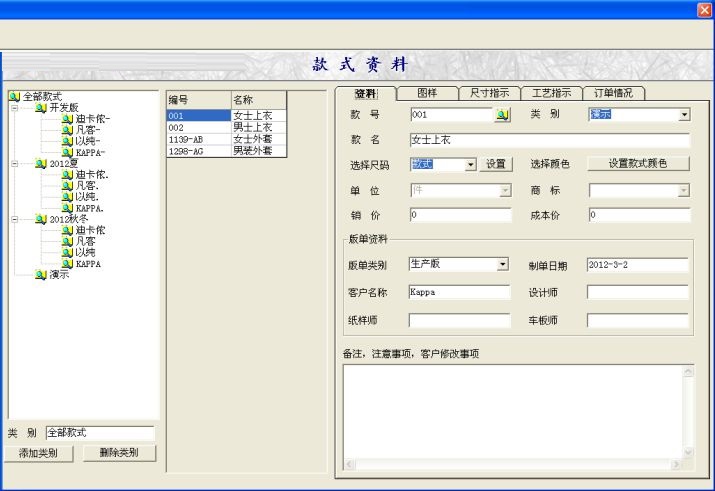Click the search icon beside the 款号 field
Viewport: 715px width, 491px height.
point(503,115)
